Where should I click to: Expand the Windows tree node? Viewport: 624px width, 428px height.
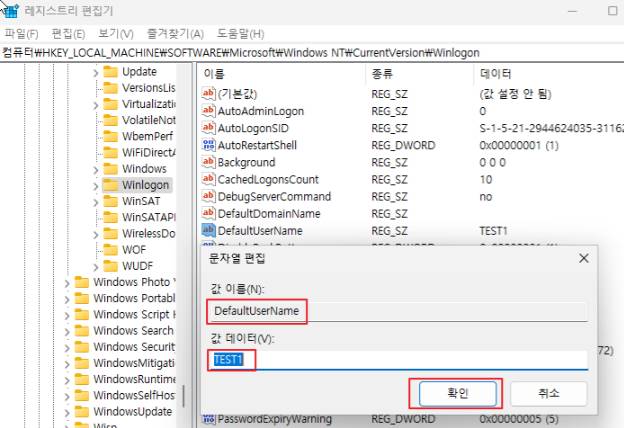click(x=96, y=170)
